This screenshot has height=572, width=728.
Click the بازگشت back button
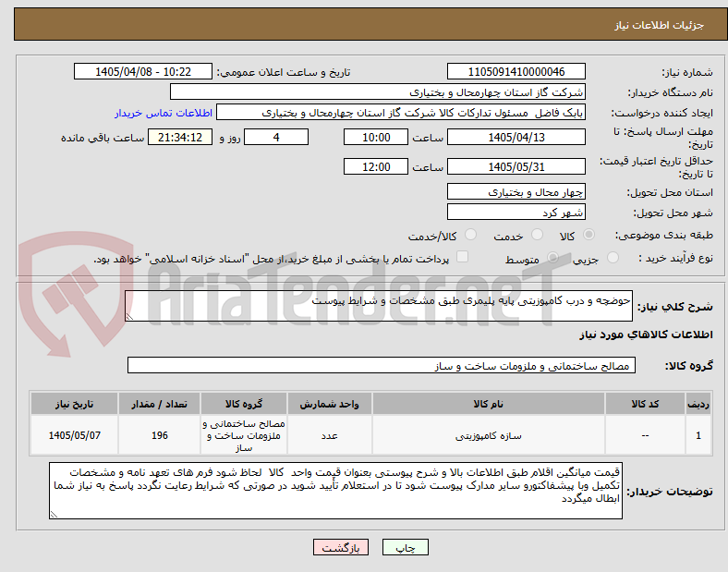pyautogui.click(x=341, y=547)
